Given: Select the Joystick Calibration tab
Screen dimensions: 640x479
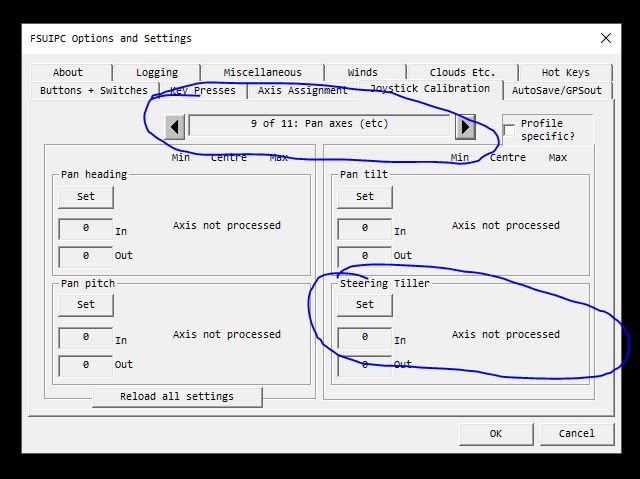Looking at the screenshot, I should (430, 89).
